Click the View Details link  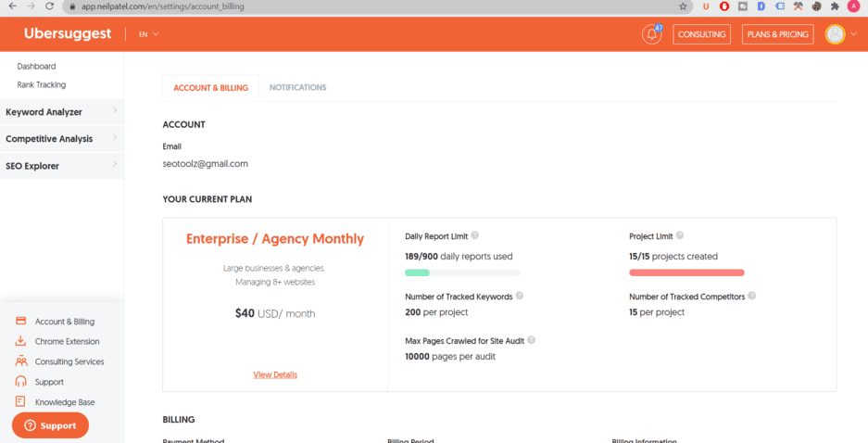[x=275, y=375]
